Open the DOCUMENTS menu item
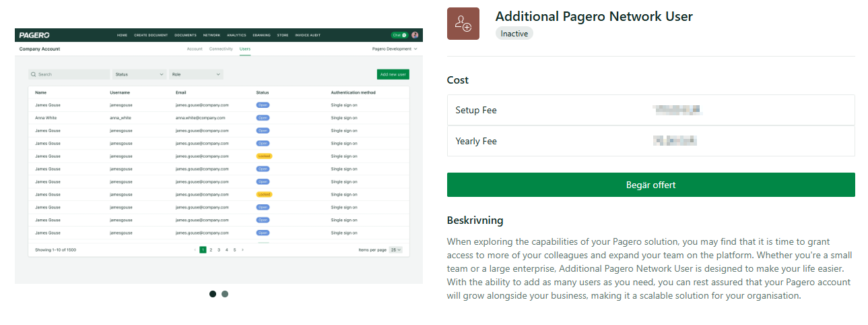This screenshot has height=325, width=868. 186,35
